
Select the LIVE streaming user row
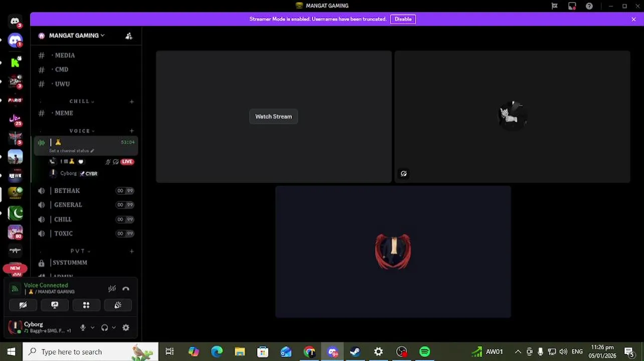click(x=92, y=161)
